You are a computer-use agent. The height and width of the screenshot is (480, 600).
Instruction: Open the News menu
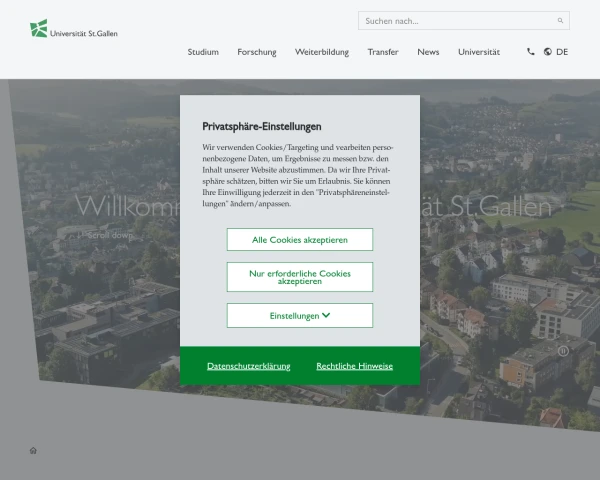428,52
